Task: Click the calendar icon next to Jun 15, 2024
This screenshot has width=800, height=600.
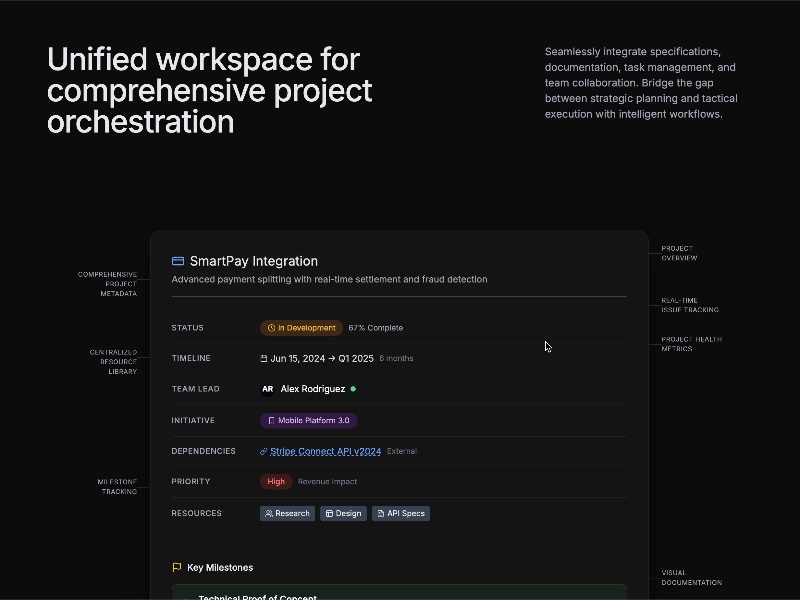Action: pos(262,358)
